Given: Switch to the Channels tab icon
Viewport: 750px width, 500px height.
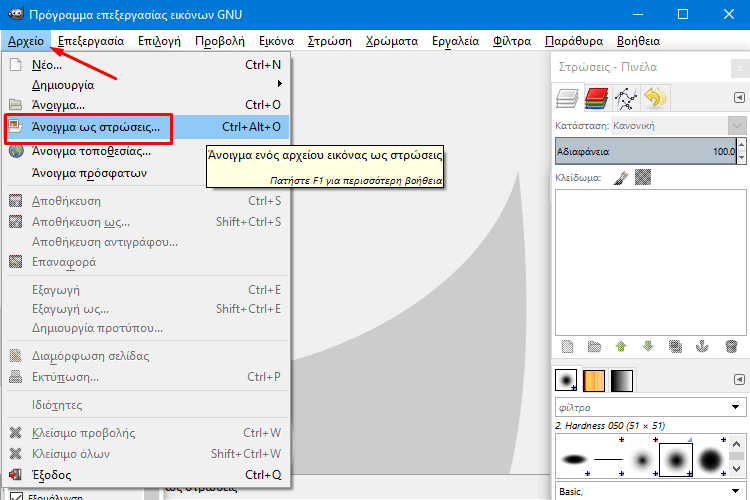Looking at the screenshot, I should 596,98.
